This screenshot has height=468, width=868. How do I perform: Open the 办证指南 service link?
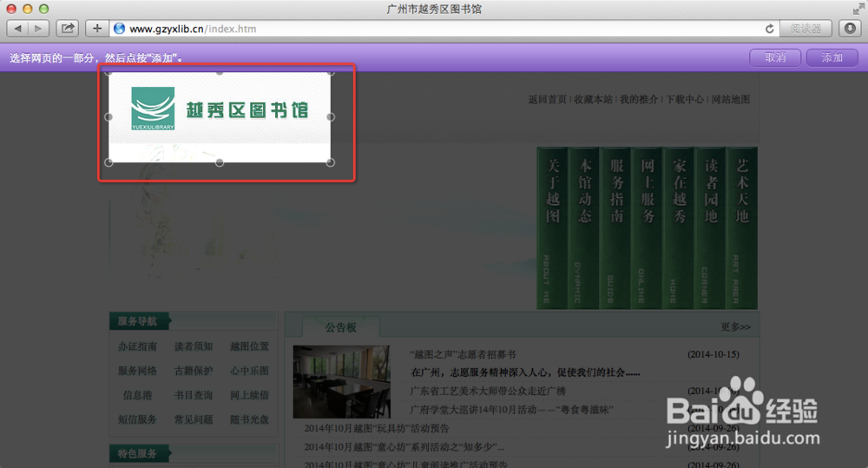(137, 346)
